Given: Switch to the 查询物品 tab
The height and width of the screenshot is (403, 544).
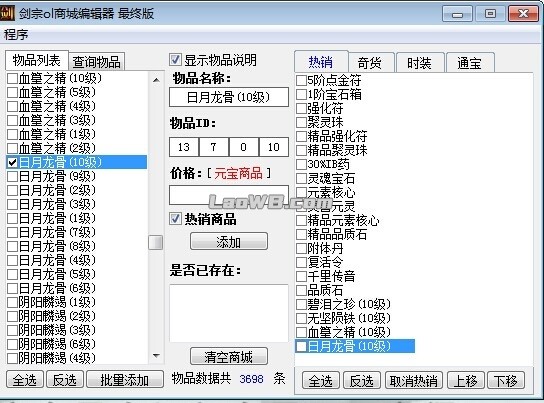Looking at the screenshot, I should 96,62.
